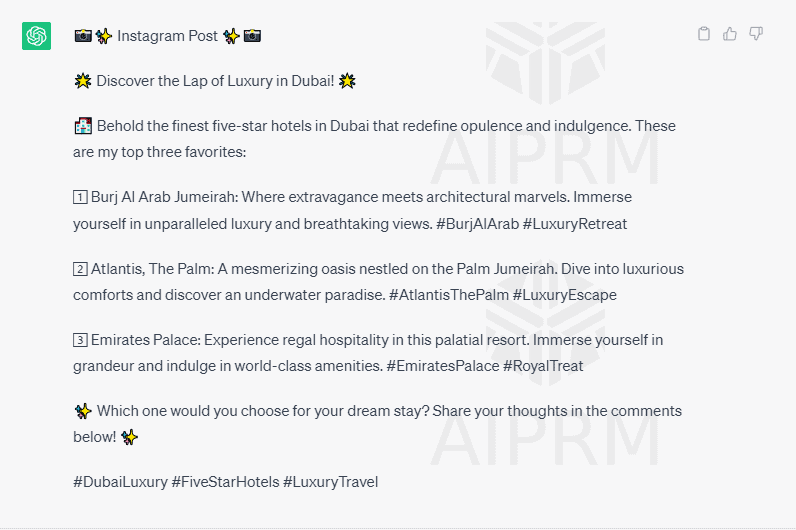Click the copy to clipboard icon
796x530 pixels.
point(704,34)
